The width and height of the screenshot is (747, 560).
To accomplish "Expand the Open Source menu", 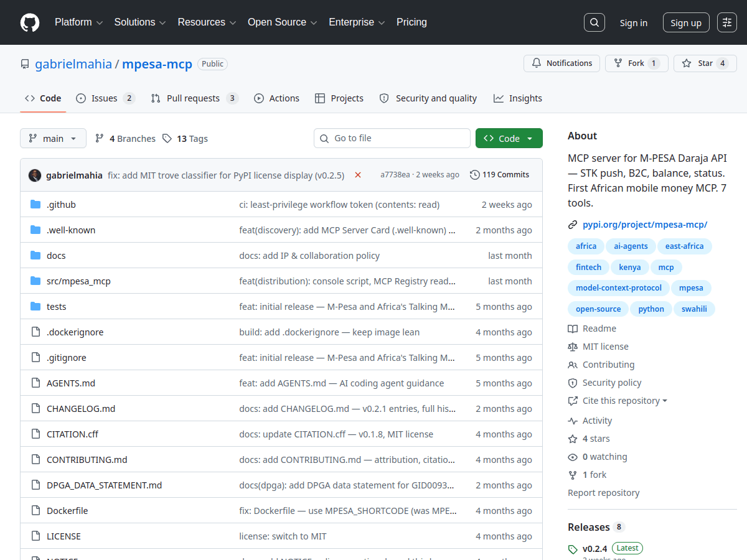I will [x=283, y=22].
